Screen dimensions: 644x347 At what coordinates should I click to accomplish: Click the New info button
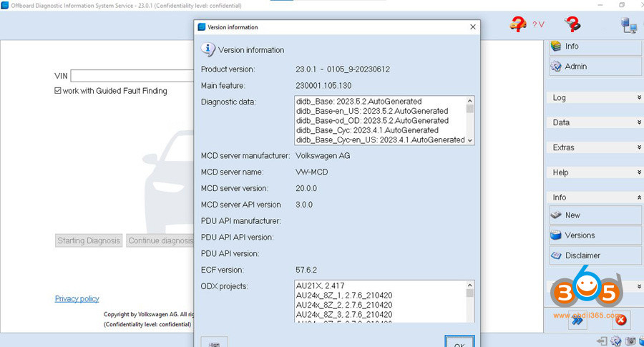595,215
